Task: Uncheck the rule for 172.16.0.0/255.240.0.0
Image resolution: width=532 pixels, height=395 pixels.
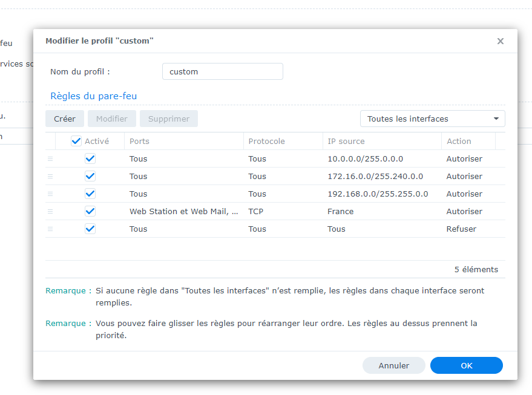Action: coord(90,176)
